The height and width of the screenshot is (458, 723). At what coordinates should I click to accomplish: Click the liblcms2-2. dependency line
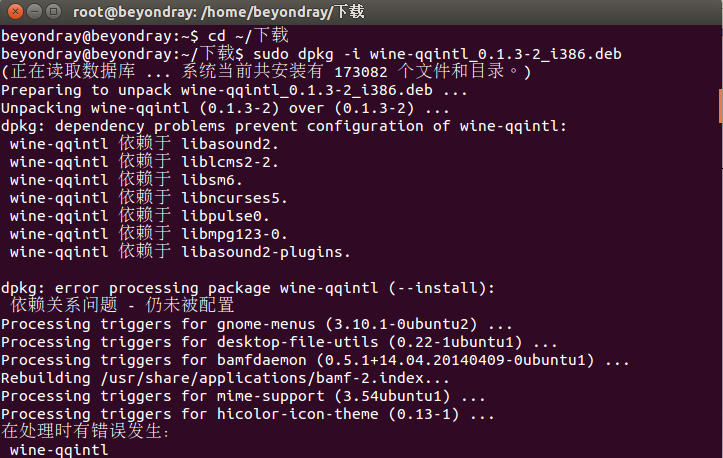coord(144,162)
